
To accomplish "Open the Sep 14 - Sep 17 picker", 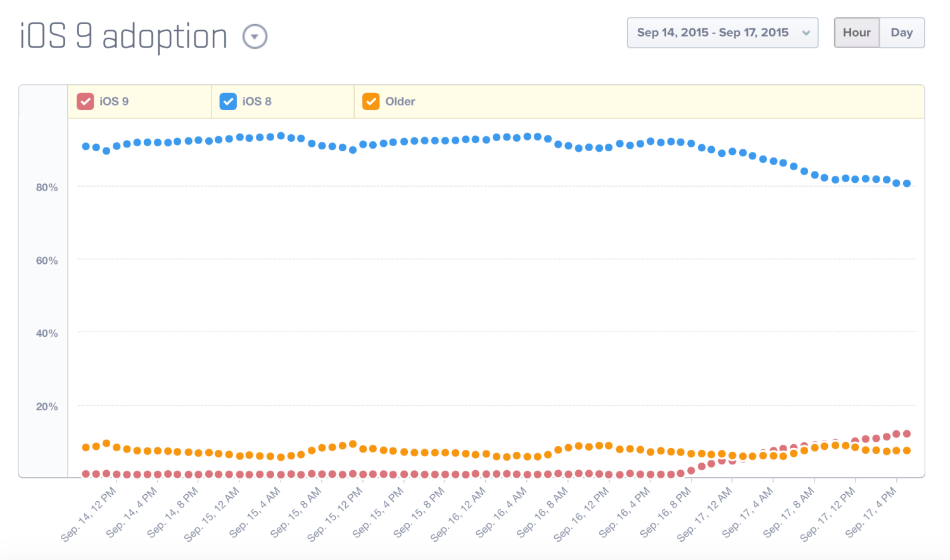I will [x=722, y=32].
